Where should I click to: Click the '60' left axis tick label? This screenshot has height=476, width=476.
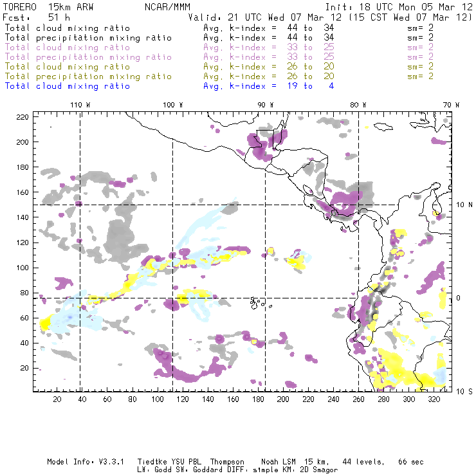(24, 318)
